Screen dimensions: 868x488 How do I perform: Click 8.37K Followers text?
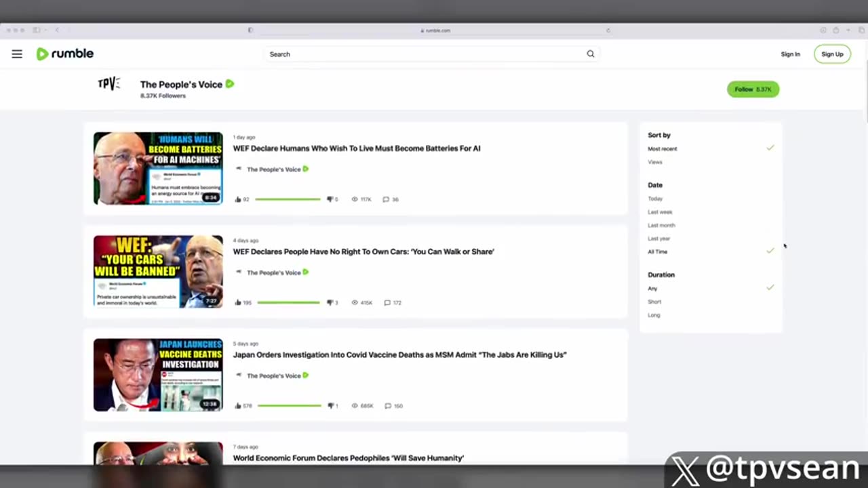point(163,96)
